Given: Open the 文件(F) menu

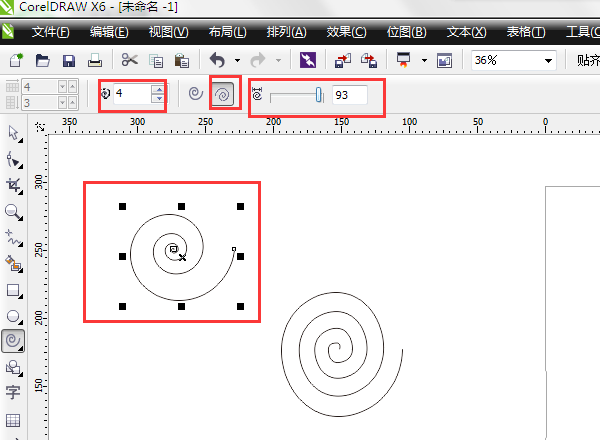Looking at the screenshot, I should click(51, 32).
